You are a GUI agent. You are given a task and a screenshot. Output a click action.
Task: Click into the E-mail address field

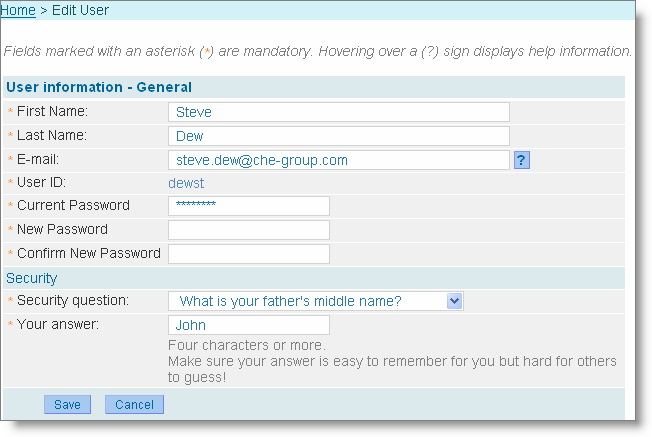[x=338, y=160]
